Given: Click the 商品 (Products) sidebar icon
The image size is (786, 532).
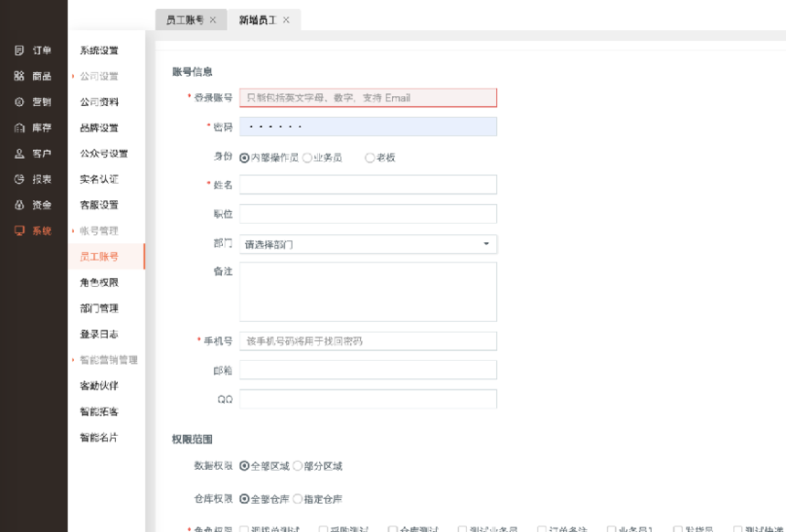Looking at the screenshot, I should click(19, 76).
